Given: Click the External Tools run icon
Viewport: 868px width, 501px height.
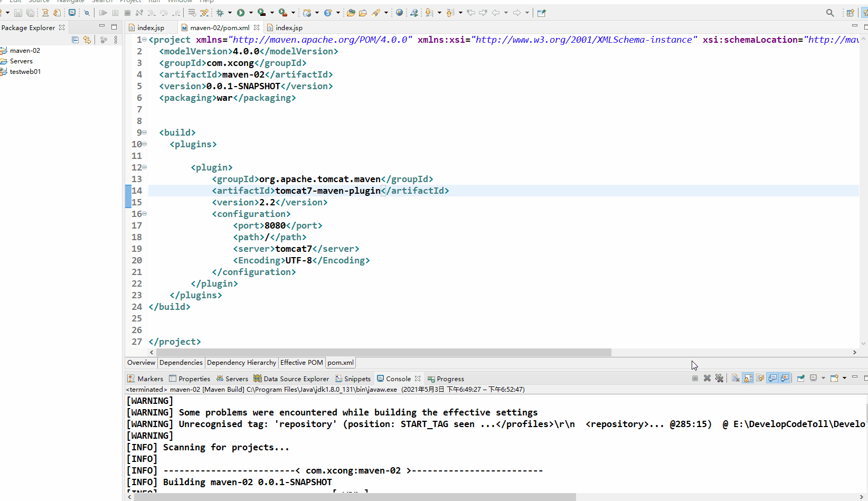Looking at the screenshot, I should [x=283, y=13].
